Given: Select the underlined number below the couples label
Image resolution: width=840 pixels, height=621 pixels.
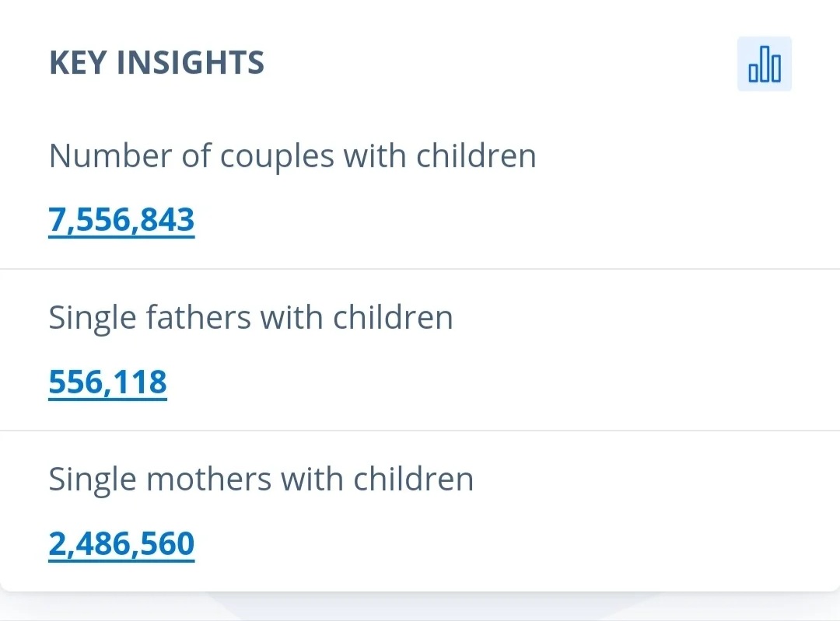Looking at the screenshot, I should tap(121, 219).
